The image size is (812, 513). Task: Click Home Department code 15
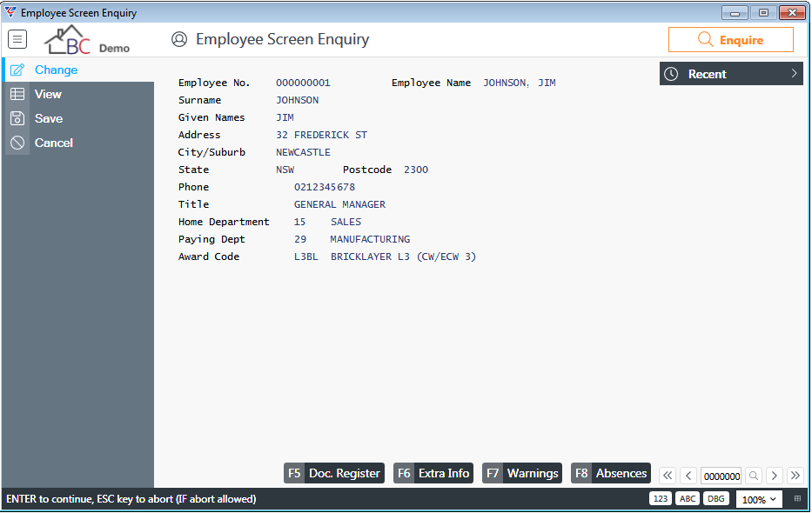coord(300,222)
